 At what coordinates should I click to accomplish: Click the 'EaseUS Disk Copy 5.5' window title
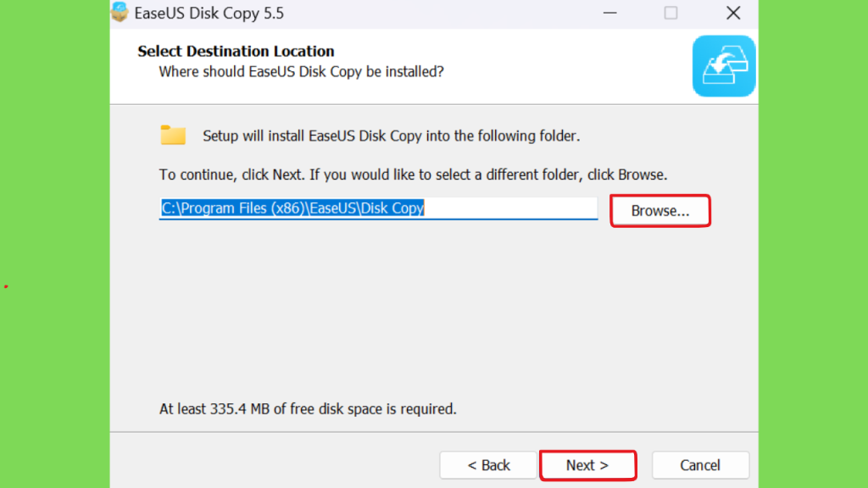point(209,14)
